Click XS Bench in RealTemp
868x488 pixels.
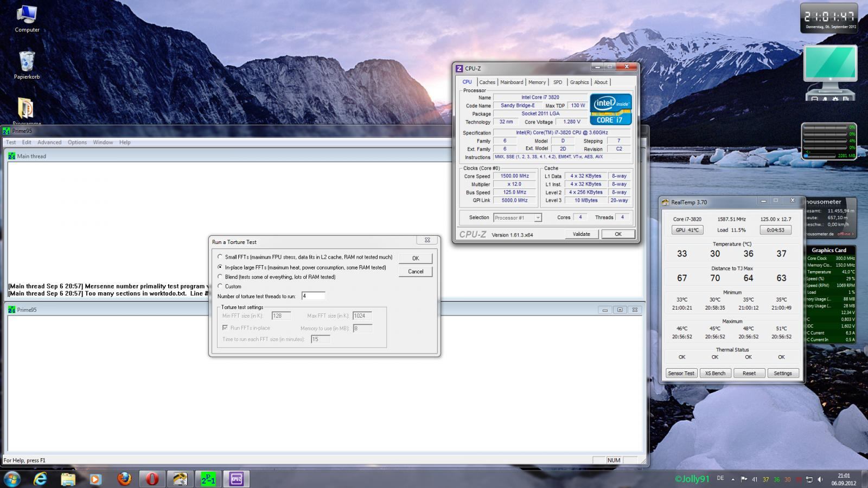pyautogui.click(x=715, y=373)
